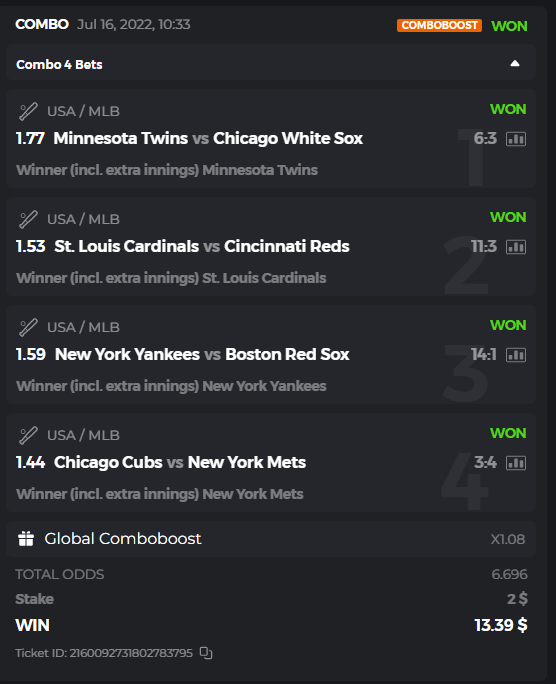
Task: Open Chicago Cubs vs New York Mets match
Action: coord(180,462)
